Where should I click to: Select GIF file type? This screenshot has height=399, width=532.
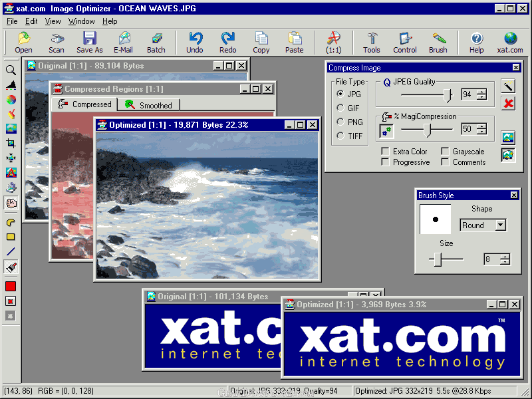pos(340,108)
